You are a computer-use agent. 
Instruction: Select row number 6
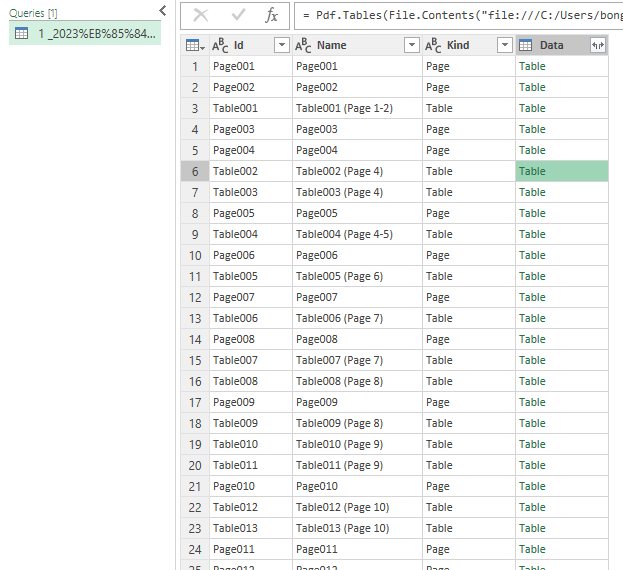[x=195, y=172]
